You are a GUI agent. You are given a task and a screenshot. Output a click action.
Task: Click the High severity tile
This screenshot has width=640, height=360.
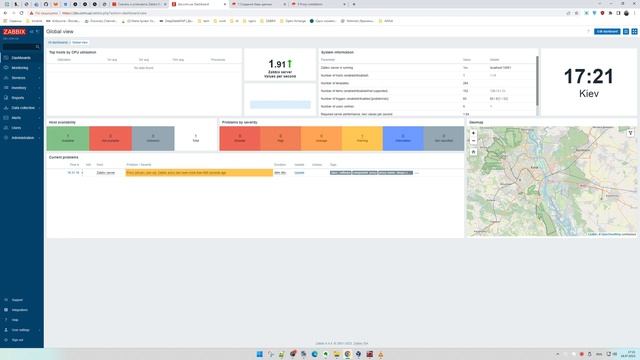(x=280, y=138)
